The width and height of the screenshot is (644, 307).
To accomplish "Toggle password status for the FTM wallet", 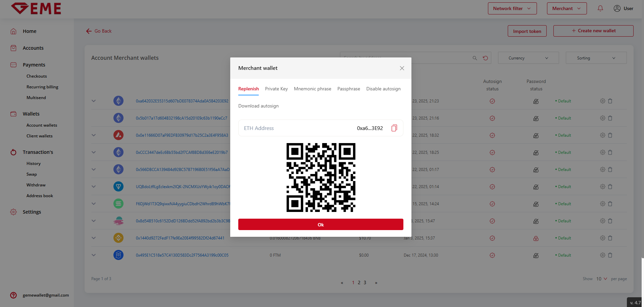I will pyautogui.click(x=536, y=256).
